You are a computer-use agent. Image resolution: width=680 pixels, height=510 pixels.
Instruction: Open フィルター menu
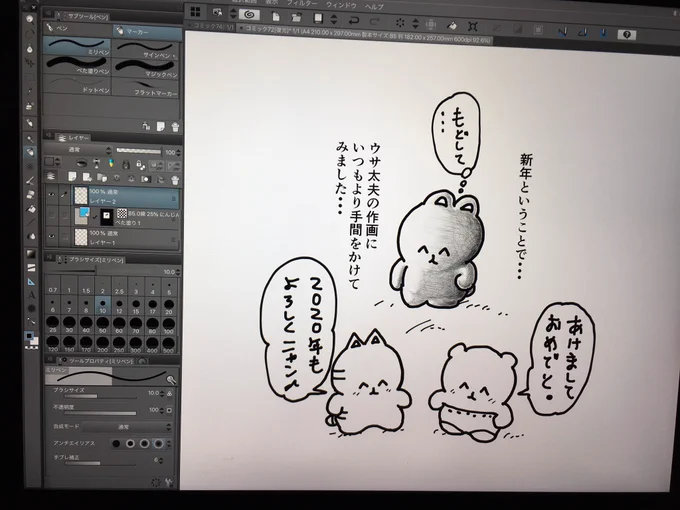301,3
